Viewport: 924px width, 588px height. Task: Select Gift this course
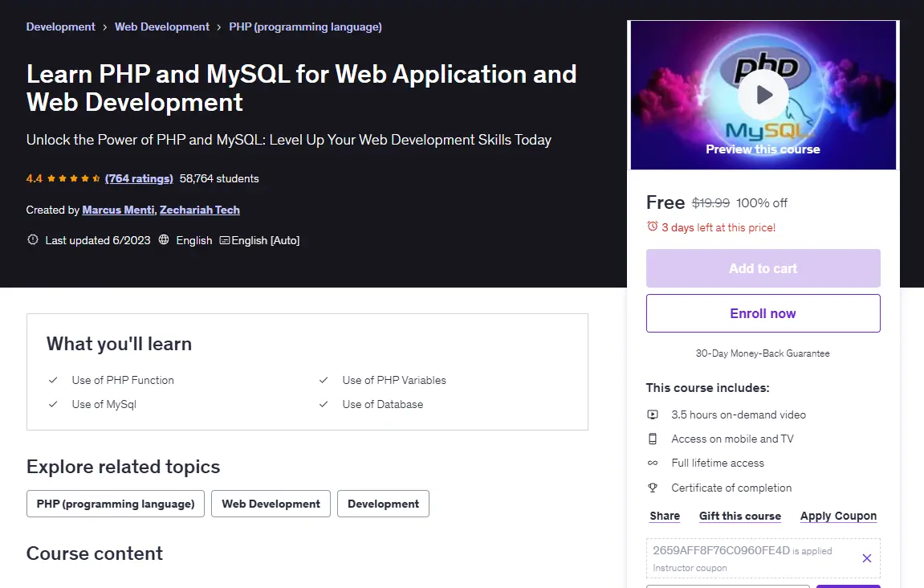click(x=740, y=516)
